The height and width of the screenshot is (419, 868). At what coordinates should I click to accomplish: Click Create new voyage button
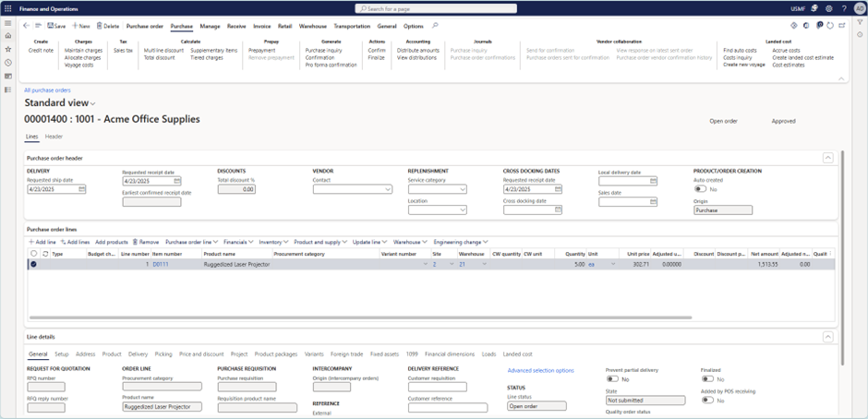(x=744, y=65)
